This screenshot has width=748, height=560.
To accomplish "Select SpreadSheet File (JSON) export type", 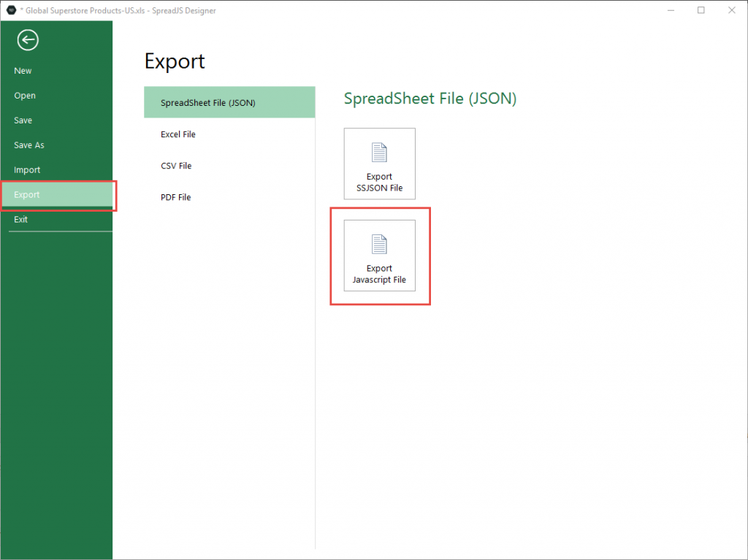I will coord(229,102).
